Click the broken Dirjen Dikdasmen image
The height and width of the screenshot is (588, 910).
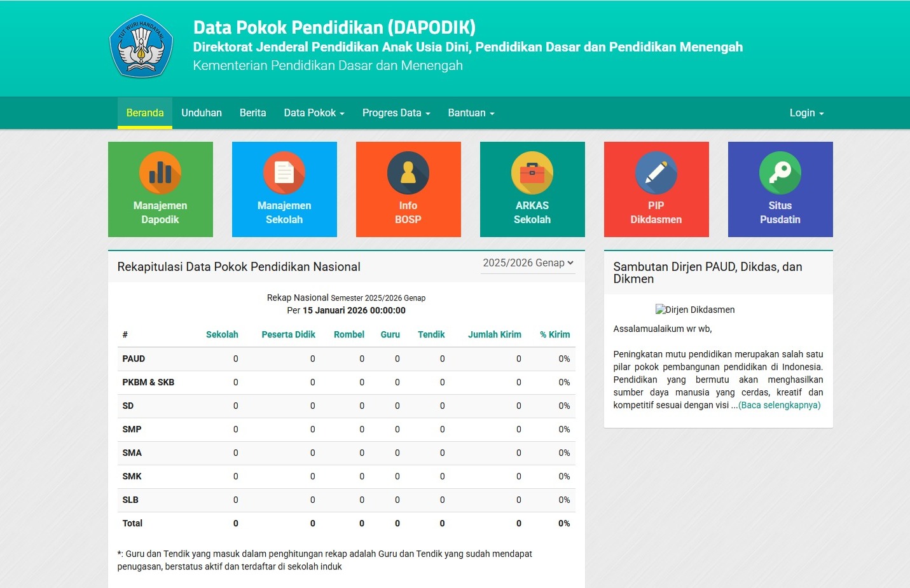tap(694, 310)
